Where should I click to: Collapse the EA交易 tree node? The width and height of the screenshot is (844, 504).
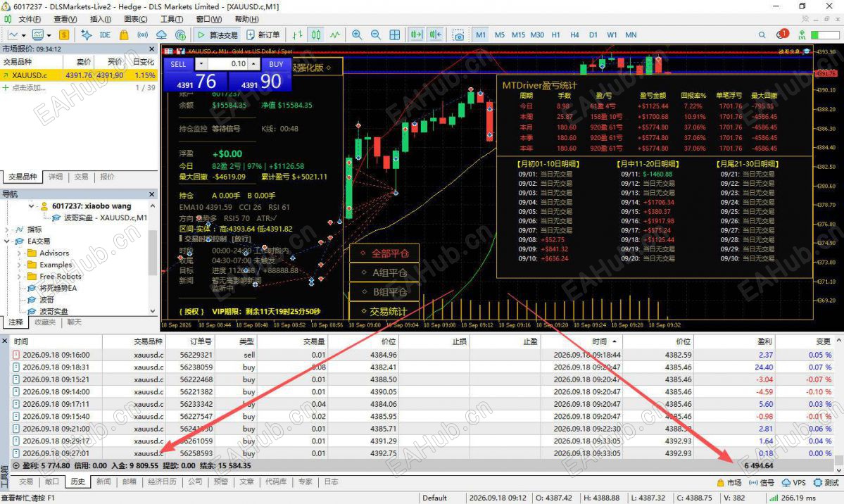6,241
